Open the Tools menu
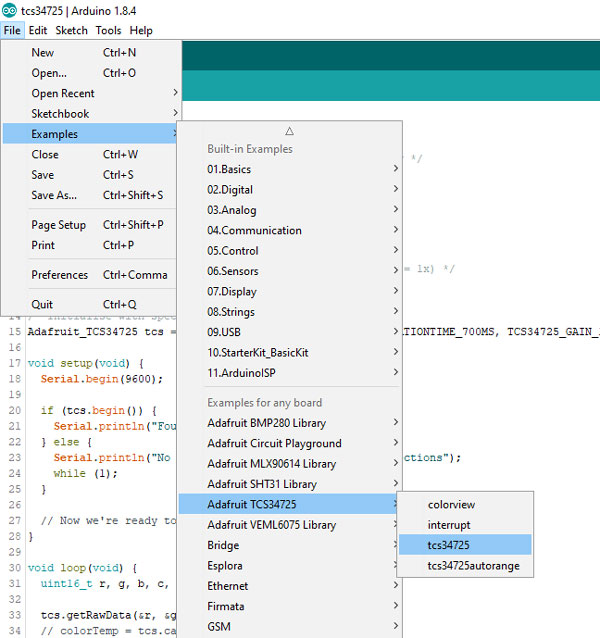 pyautogui.click(x=108, y=31)
